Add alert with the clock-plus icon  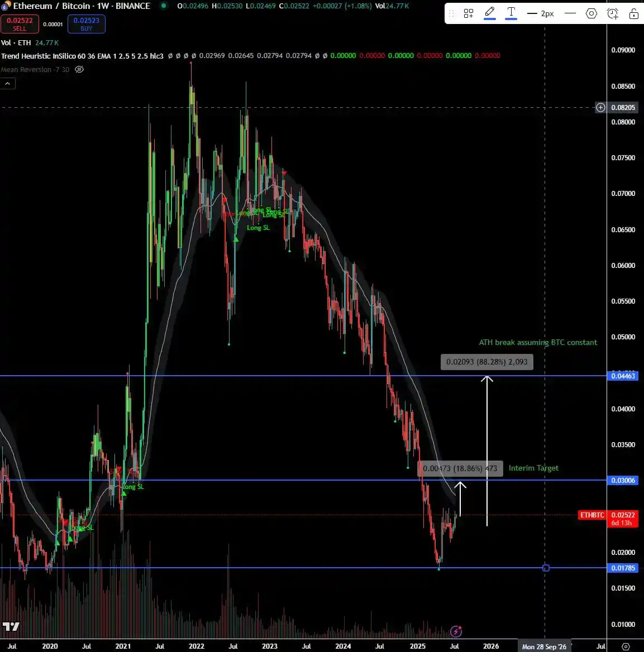(613, 13)
